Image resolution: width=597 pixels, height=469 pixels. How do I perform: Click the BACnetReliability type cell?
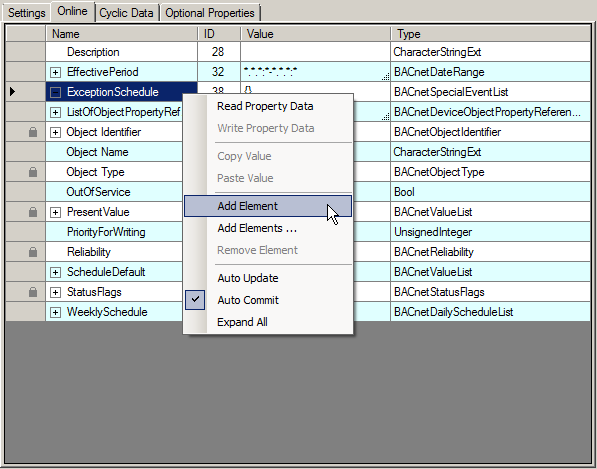point(490,252)
